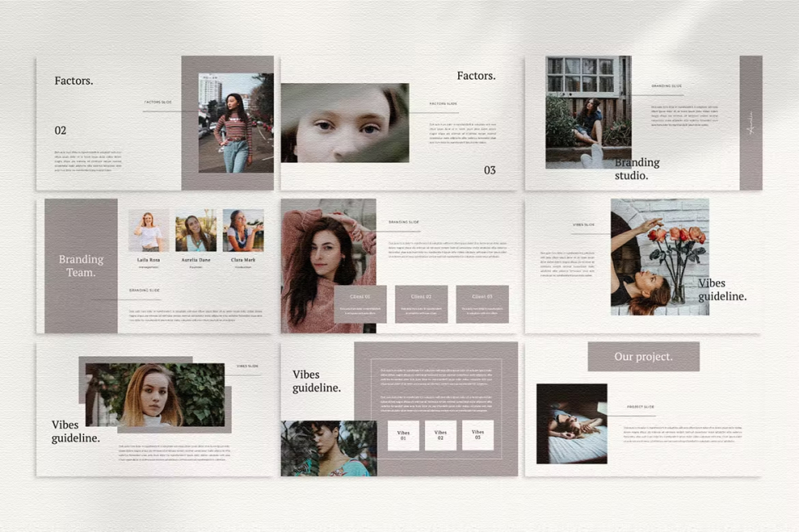Select Clara Mark's portrait photo
This screenshot has width=799, height=532.
[243, 231]
